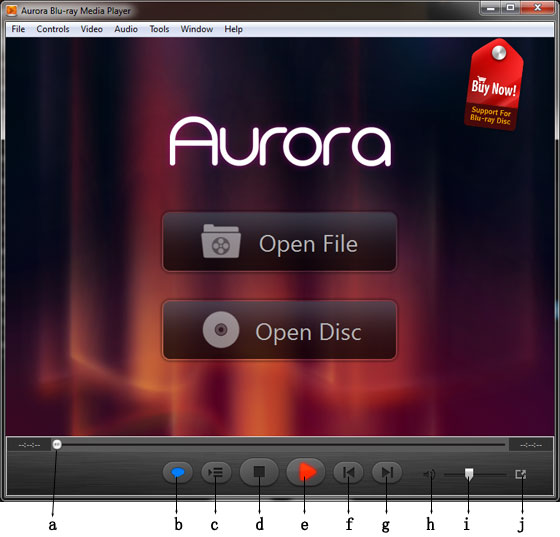The image size is (560, 537).
Task: Open the Help menu
Action: tap(233, 29)
